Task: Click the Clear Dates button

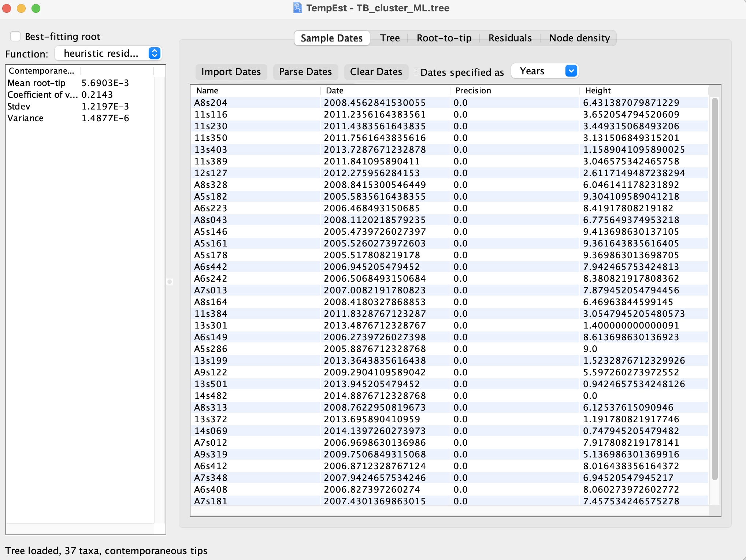Action: [x=376, y=72]
